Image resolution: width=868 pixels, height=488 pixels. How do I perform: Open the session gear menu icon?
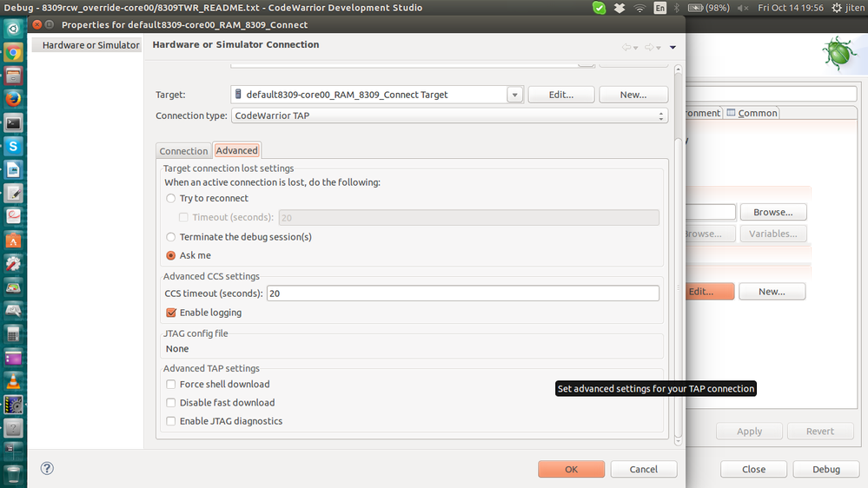point(837,8)
